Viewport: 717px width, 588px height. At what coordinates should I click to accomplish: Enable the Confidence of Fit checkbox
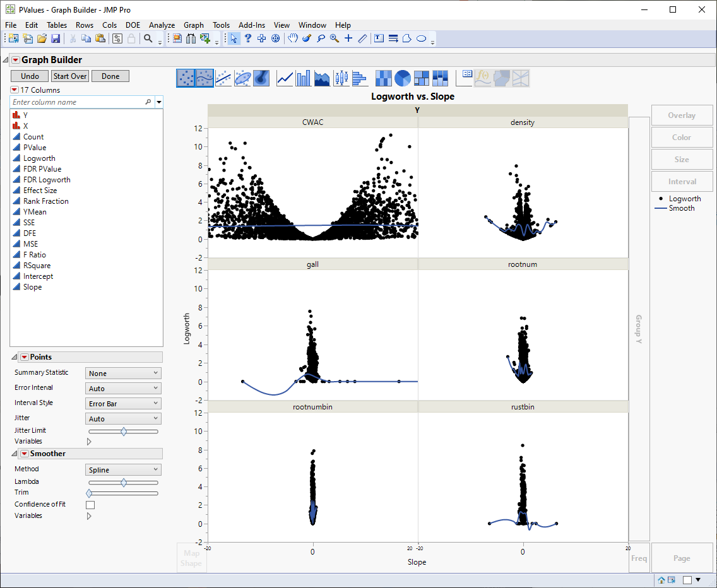coord(90,505)
